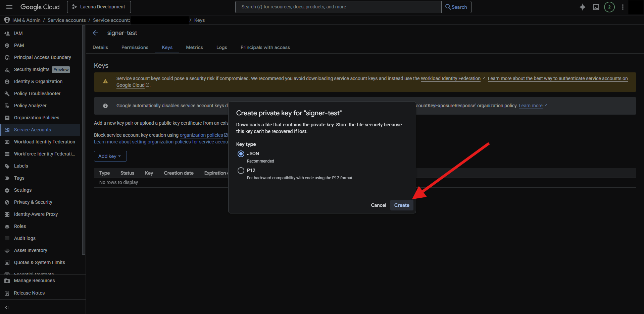
Task: Switch to the Metrics tab
Action: click(x=194, y=47)
